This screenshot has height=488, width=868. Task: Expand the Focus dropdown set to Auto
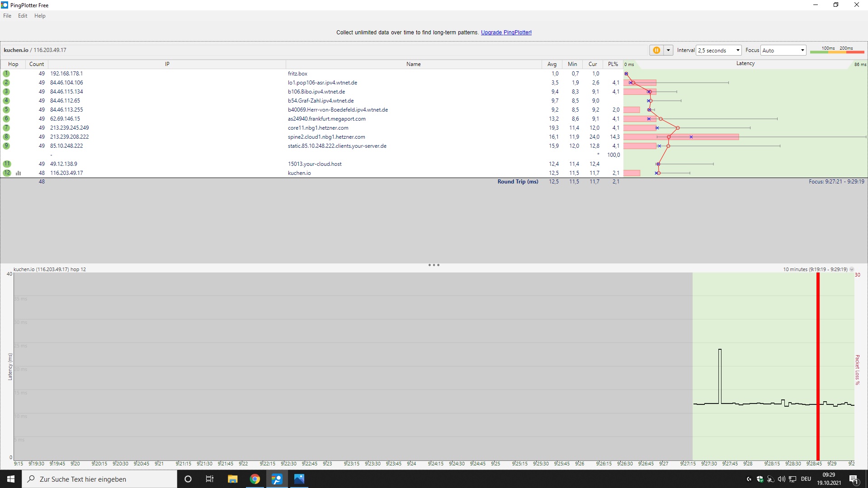(x=783, y=50)
